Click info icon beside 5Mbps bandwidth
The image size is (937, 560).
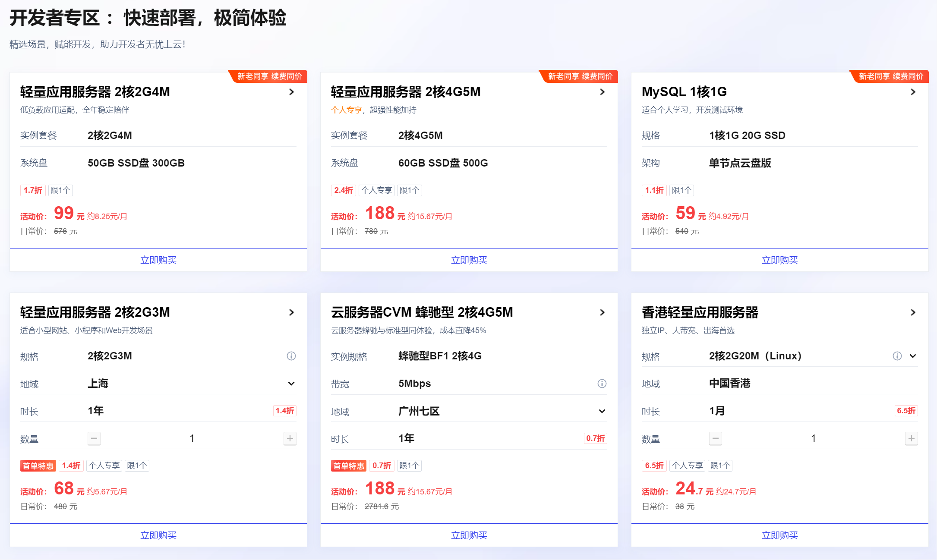click(602, 384)
